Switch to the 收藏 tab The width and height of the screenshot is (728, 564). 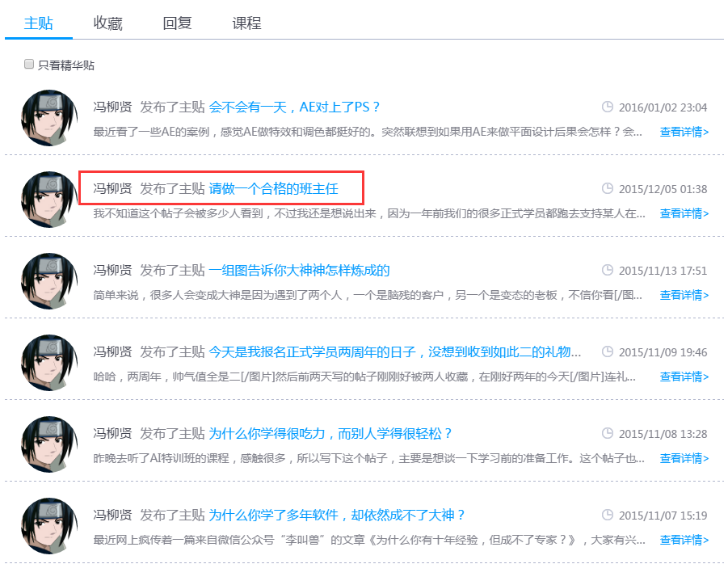[x=106, y=23]
